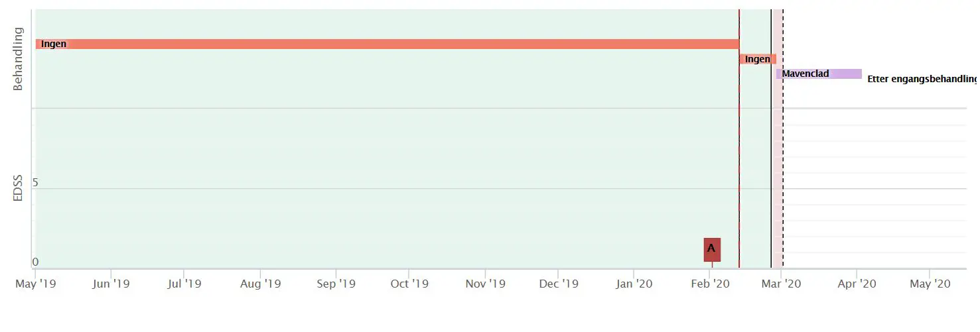Click the Oct '19 date label
980x332 pixels.
[409, 284]
